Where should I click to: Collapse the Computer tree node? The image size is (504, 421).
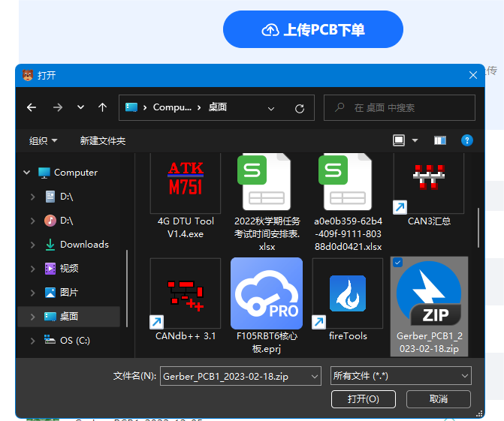click(27, 173)
